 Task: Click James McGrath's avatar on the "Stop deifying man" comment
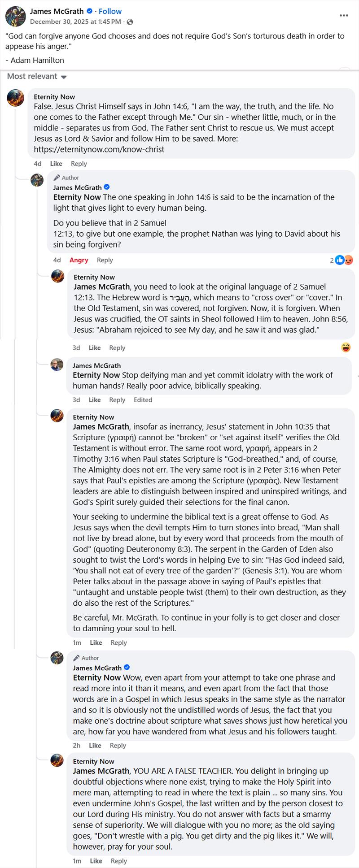click(x=57, y=365)
